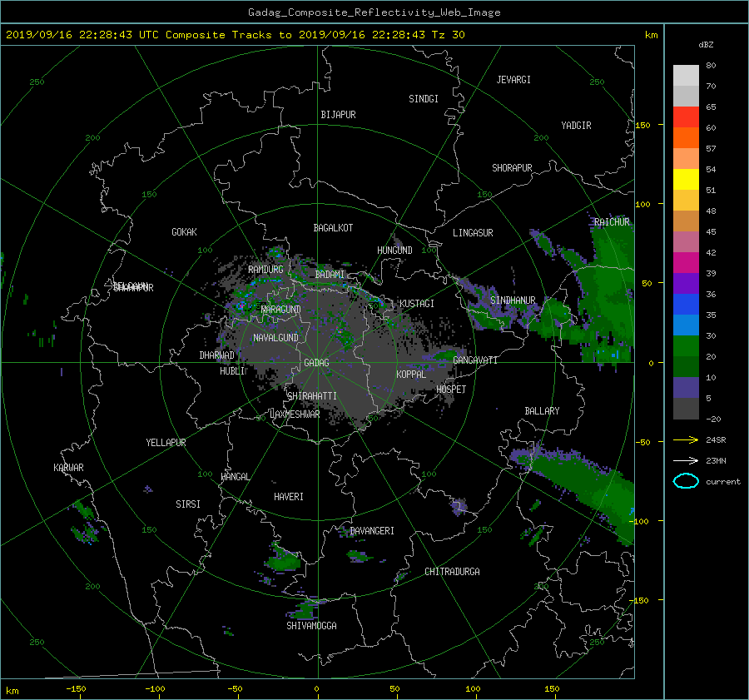749x700 pixels.
Task: Click the BADAMI city label
Action: [x=330, y=275]
